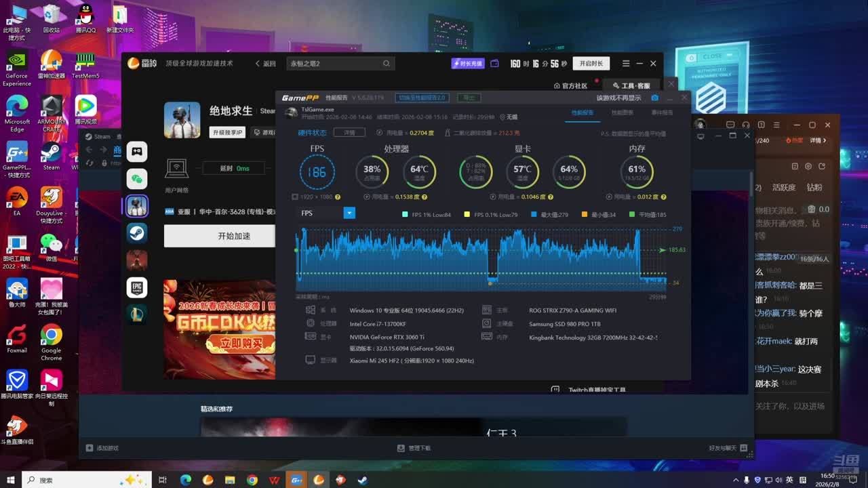868x488 pixels.
Task: Show hidden system tray icons
Action: pos(736,480)
